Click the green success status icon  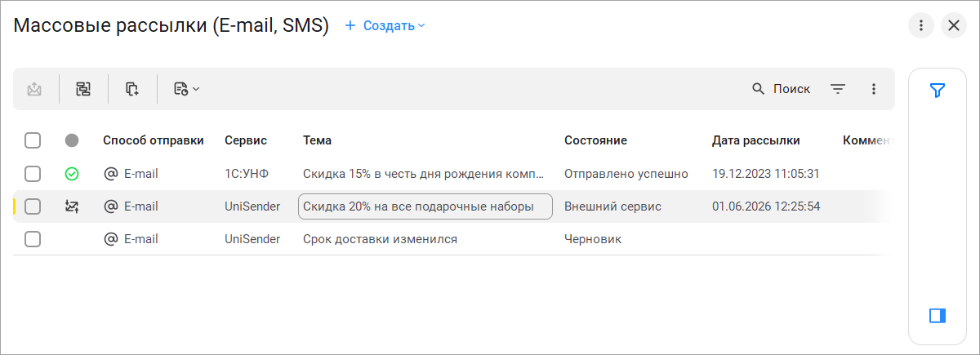pos(72,174)
